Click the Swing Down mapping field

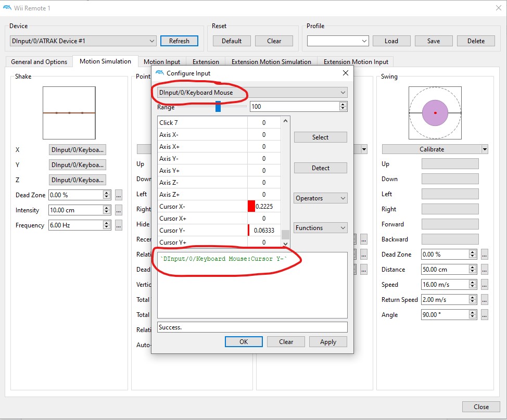pos(450,179)
